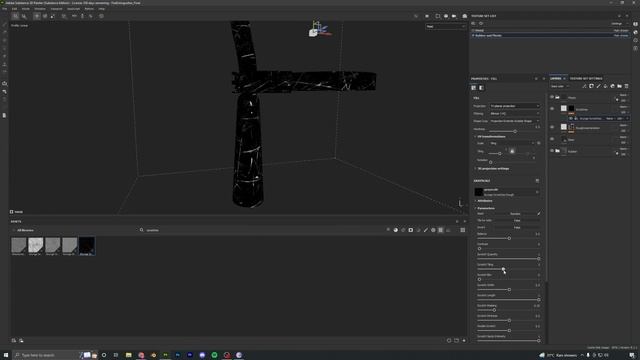Switch to the Texture Set Settings tab

pyautogui.click(x=586, y=78)
